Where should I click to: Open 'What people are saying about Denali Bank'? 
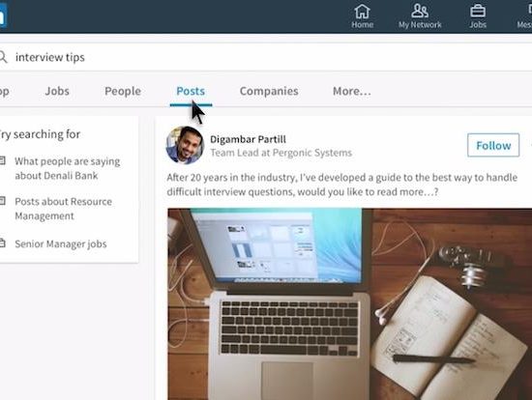pos(67,168)
